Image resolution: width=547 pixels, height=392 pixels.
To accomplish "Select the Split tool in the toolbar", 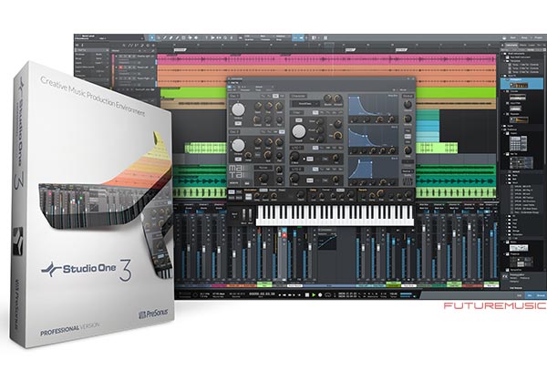I will coord(165,37).
